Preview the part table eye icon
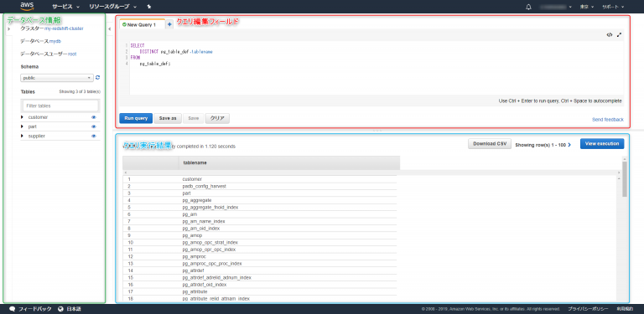 tap(94, 126)
